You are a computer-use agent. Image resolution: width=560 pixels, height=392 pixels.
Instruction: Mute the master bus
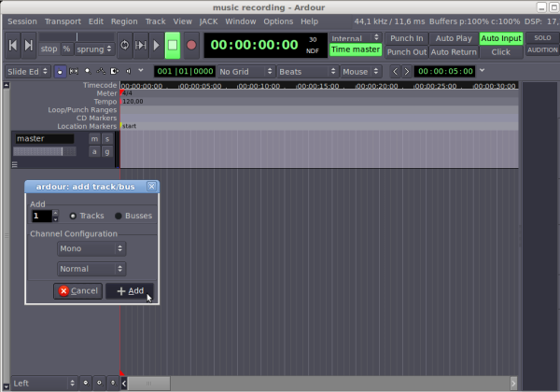(x=94, y=139)
